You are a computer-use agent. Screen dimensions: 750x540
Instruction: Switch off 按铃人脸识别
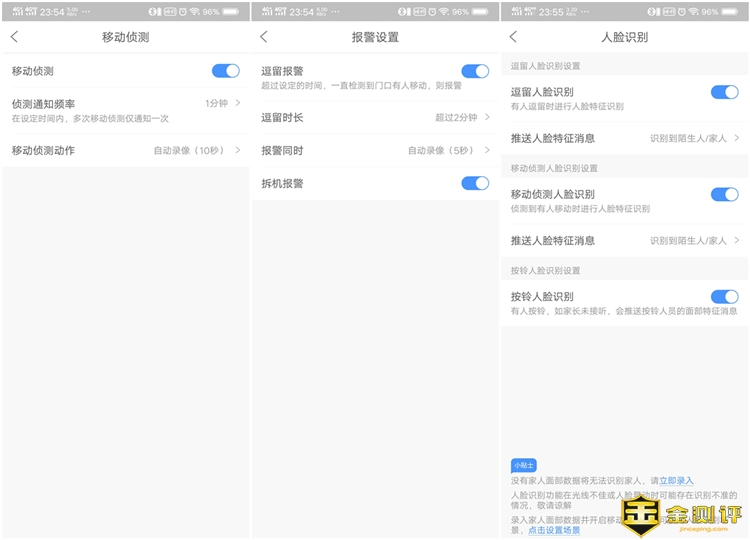(x=724, y=297)
